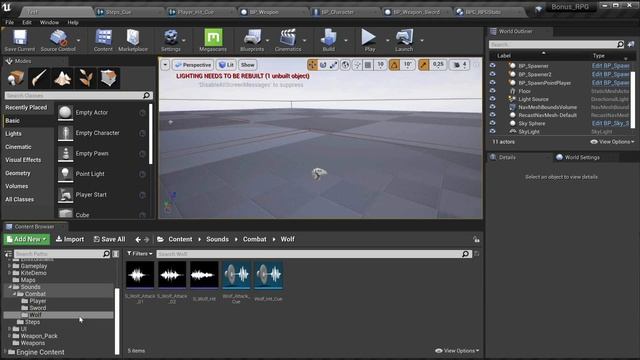The width and height of the screenshot is (640, 360).
Task: Click the Launch toolbar icon
Action: (x=404, y=40)
